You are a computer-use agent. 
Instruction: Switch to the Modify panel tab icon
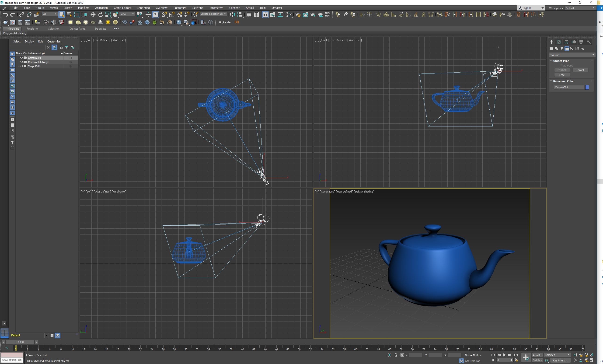559,42
